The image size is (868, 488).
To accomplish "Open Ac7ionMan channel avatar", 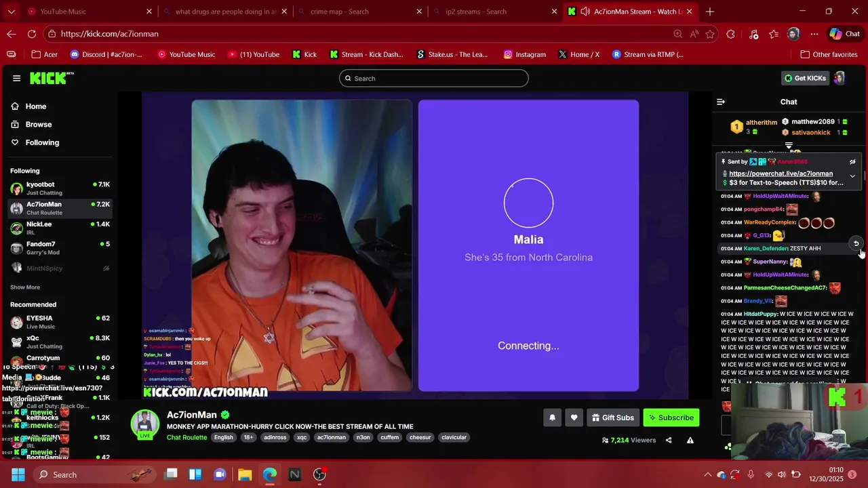I will (x=144, y=424).
